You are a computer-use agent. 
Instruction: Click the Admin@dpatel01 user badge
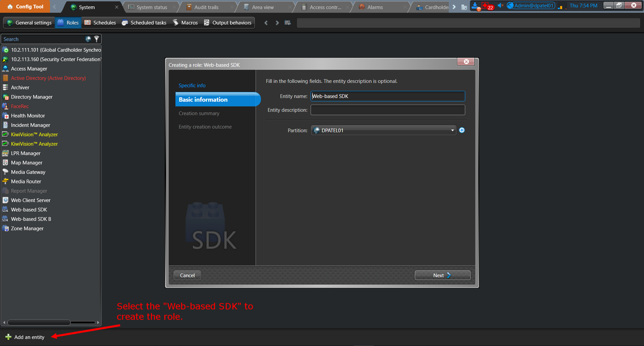531,6
